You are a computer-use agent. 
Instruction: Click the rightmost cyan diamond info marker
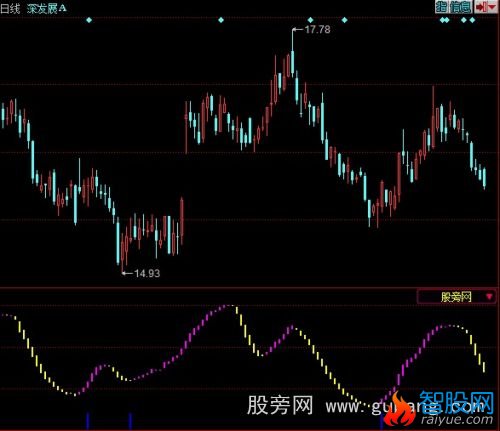tap(472, 20)
